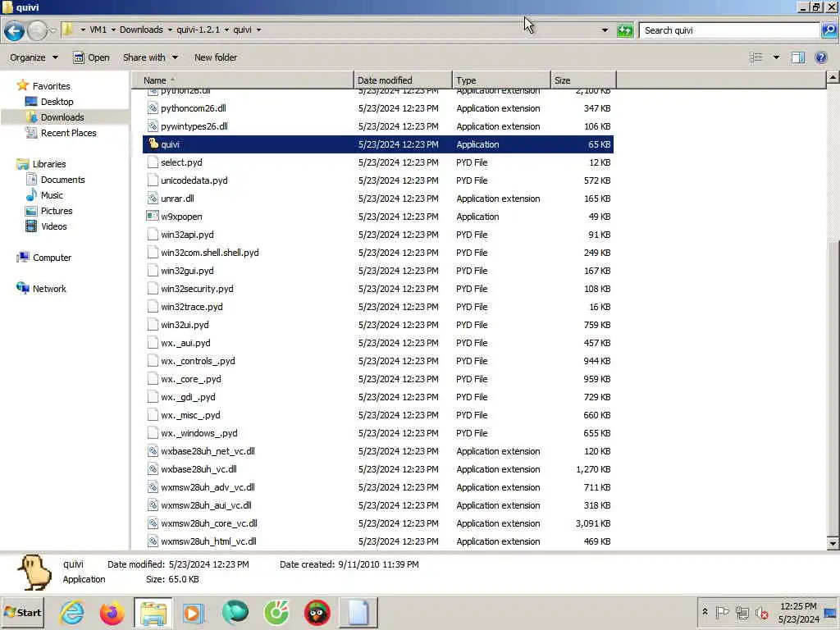Image resolution: width=840 pixels, height=630 pixels.
Task: Expand the dropdown arrow before Downloads in path
Action: point(113,30)
